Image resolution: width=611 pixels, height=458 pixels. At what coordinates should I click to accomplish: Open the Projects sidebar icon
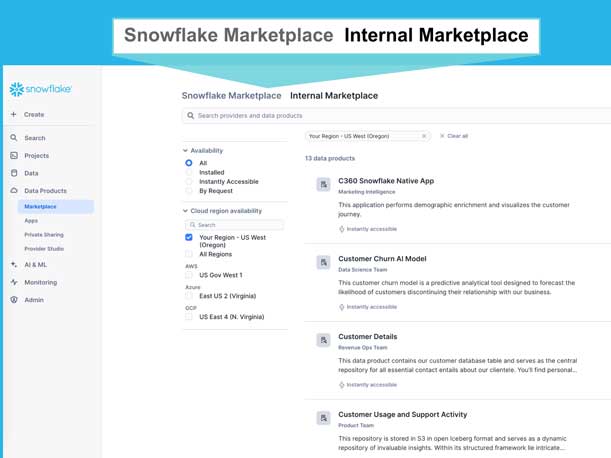click(14, 156)
